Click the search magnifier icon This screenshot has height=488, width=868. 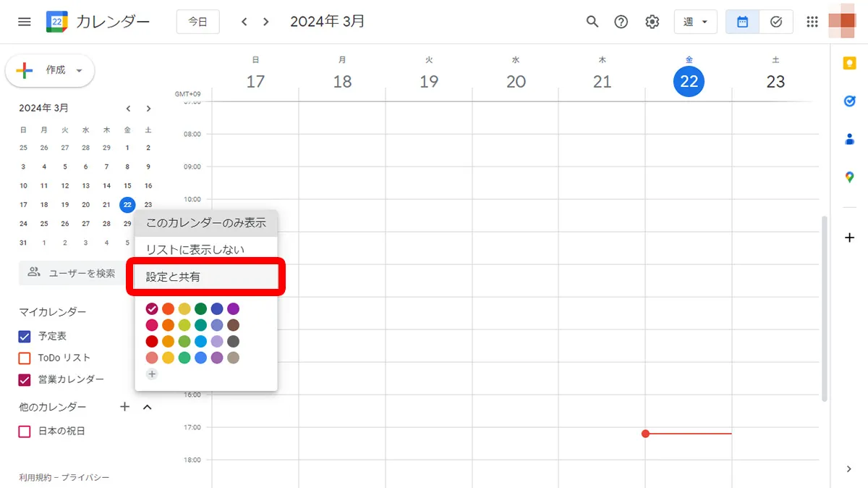click(592, 22)
